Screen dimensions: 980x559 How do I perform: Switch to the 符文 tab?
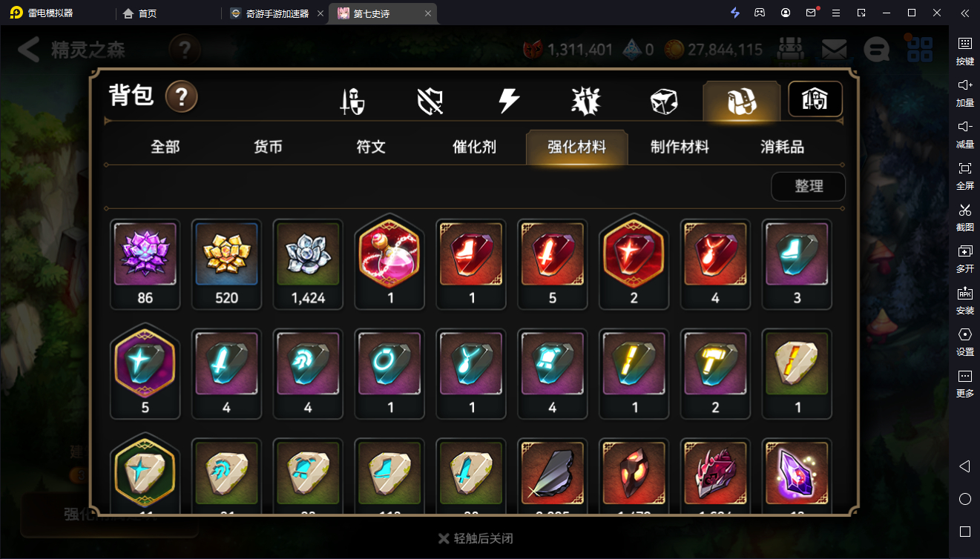pos(370,147)
